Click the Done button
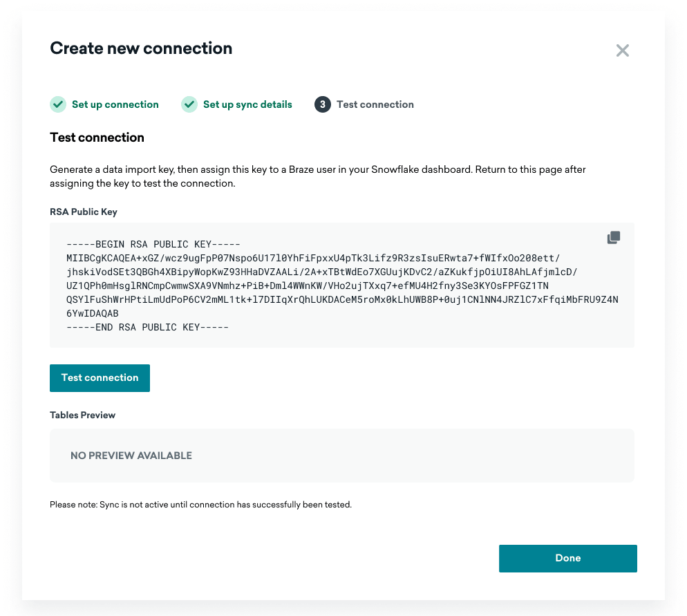 (567, 558)
